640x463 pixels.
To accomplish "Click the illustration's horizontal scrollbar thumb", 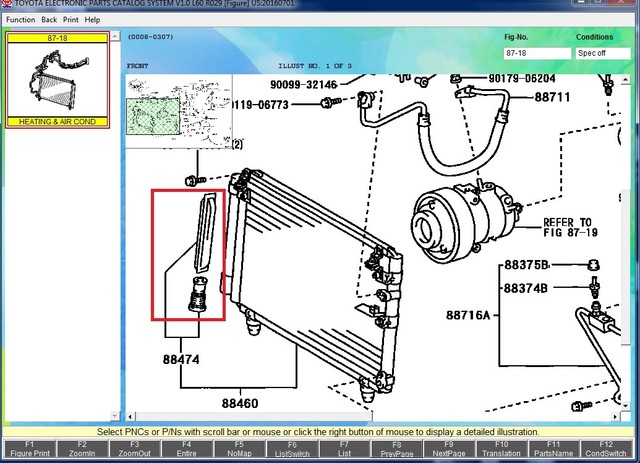I will 254,417.
